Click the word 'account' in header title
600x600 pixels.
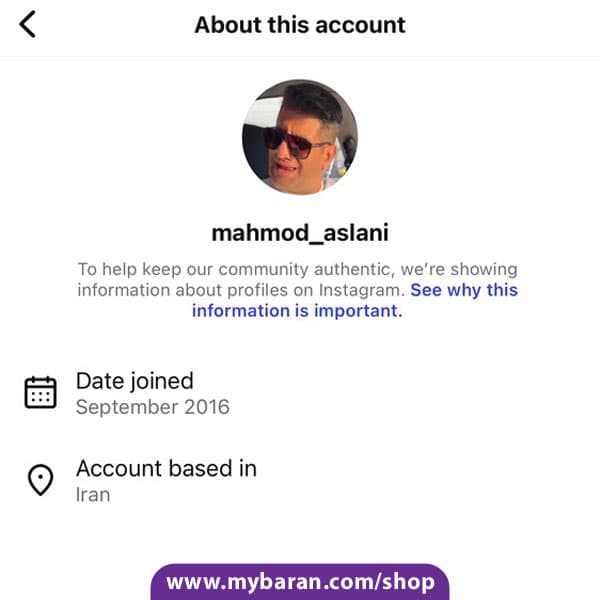click(x=360, y=25)
